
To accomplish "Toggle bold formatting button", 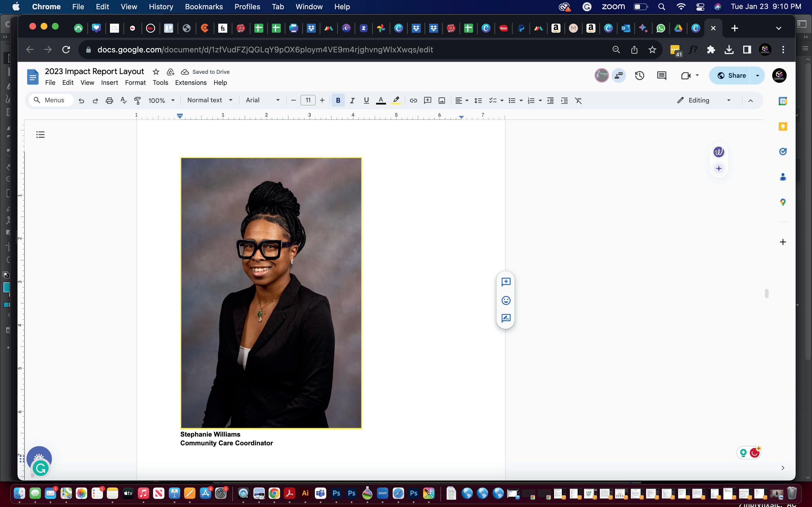I will point(338,100).
